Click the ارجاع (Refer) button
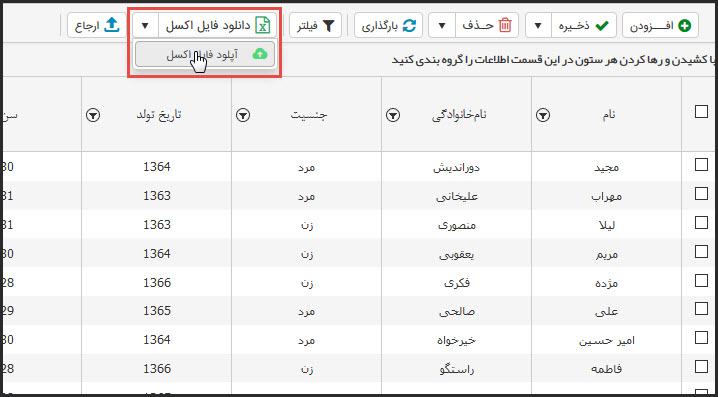 [97, 26]
